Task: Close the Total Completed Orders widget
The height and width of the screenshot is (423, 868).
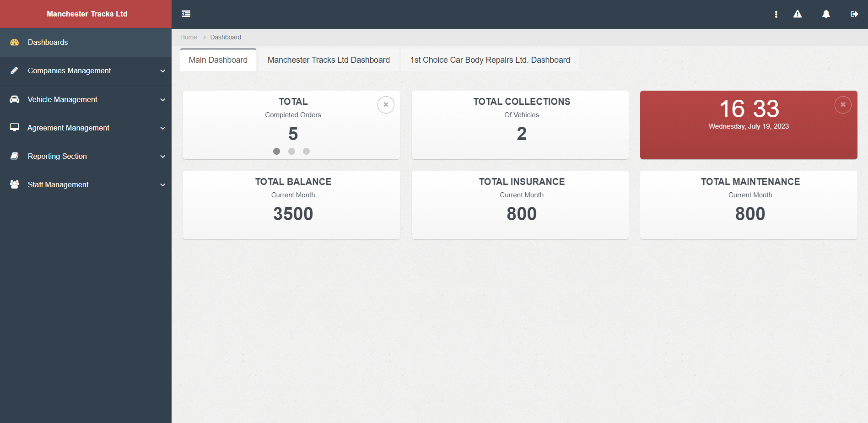Action: pos(386,105)
